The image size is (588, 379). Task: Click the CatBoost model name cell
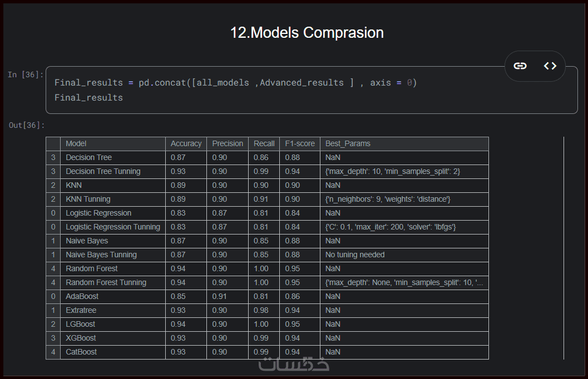(x=82, y=352)
